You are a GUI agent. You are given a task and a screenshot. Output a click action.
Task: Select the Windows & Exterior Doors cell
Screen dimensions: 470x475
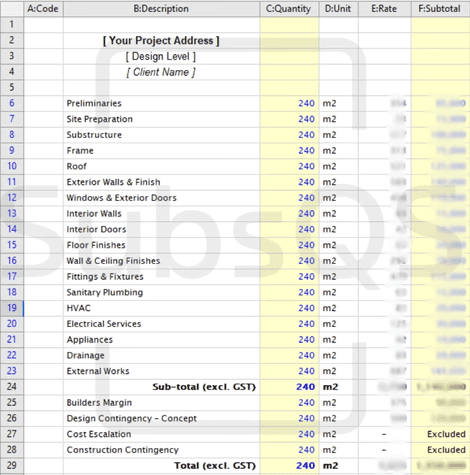(x=161, y=198)
